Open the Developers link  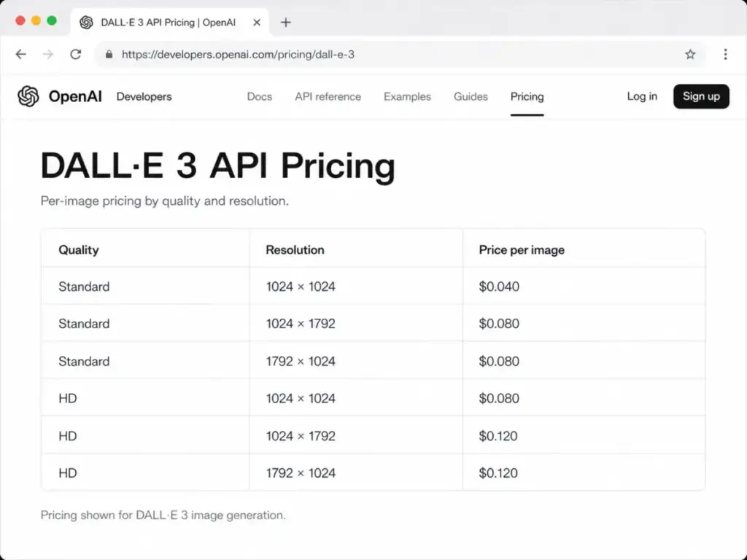(x=144, y=97)
